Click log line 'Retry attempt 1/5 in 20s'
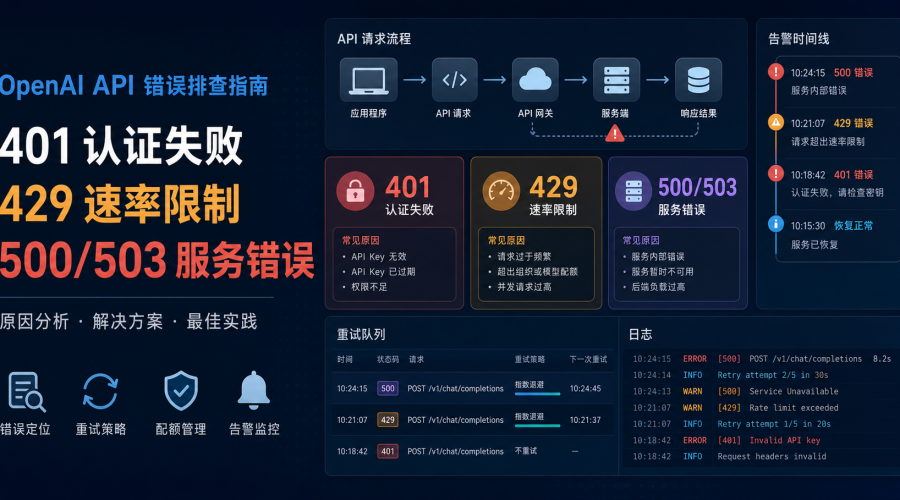This screenshot has width=900, height=500. (774, 424)
